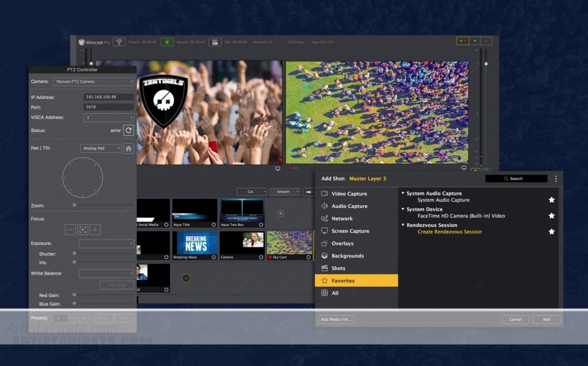This screenshot has width=588, height=366.
Task: Click the Pan/Tilt home position icon
Action: [129, 148]
